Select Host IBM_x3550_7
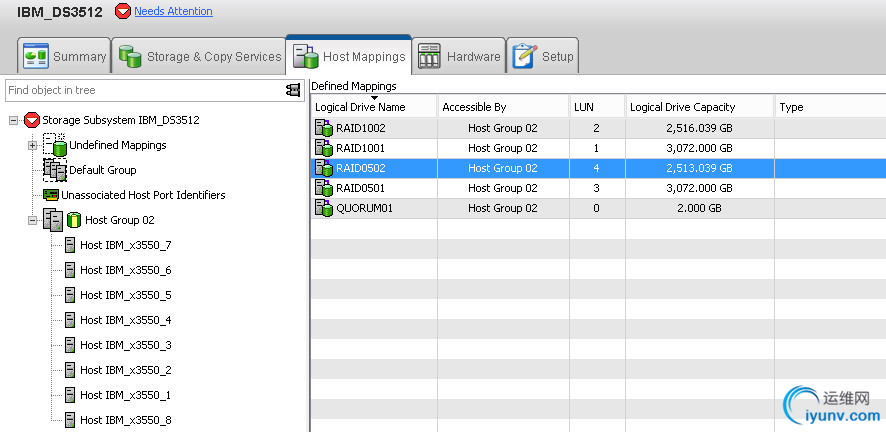This screenshot has width=886, height=432. pyautogui.click(x=125, y=245)
